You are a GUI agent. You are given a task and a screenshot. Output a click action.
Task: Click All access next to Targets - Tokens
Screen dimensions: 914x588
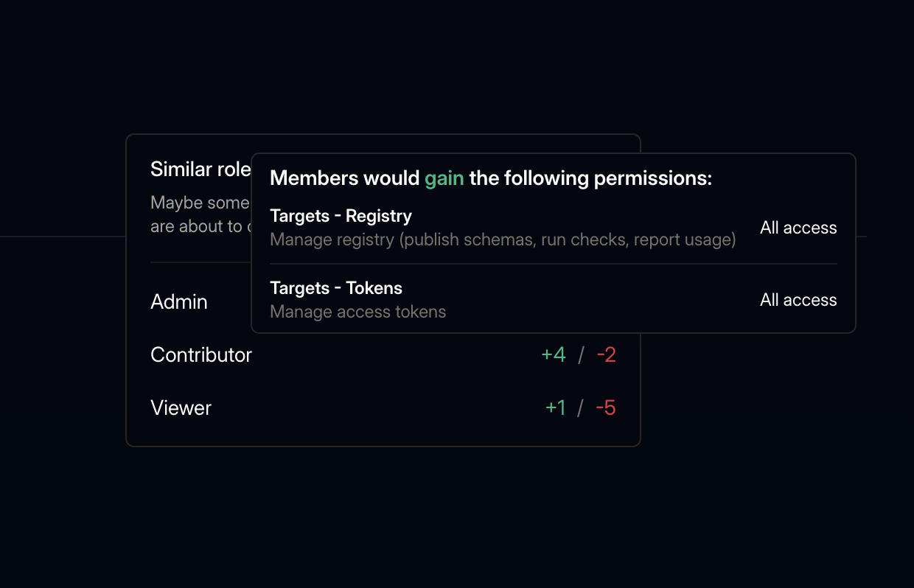coord(798,300)
